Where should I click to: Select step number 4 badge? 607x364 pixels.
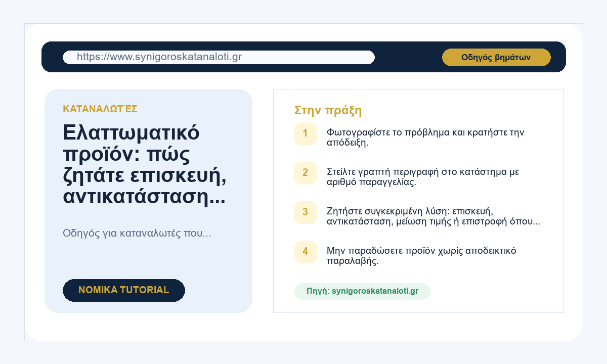click(x=306, y=252)
